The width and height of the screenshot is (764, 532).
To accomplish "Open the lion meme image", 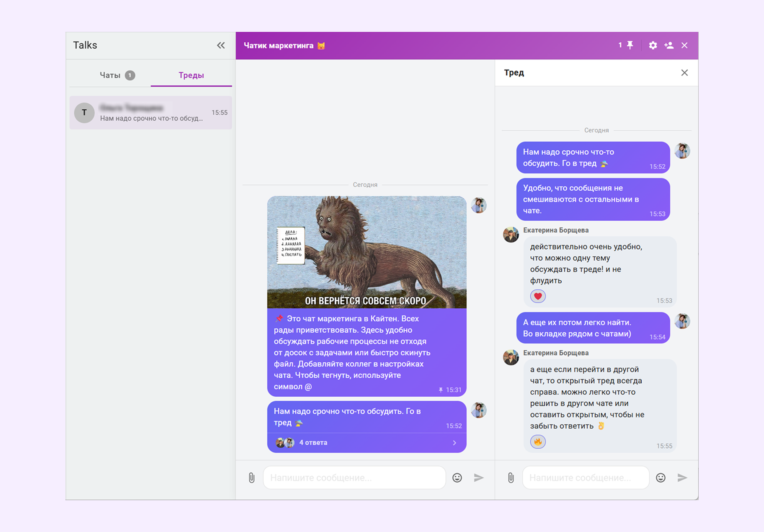I will [x=367, y=252].
